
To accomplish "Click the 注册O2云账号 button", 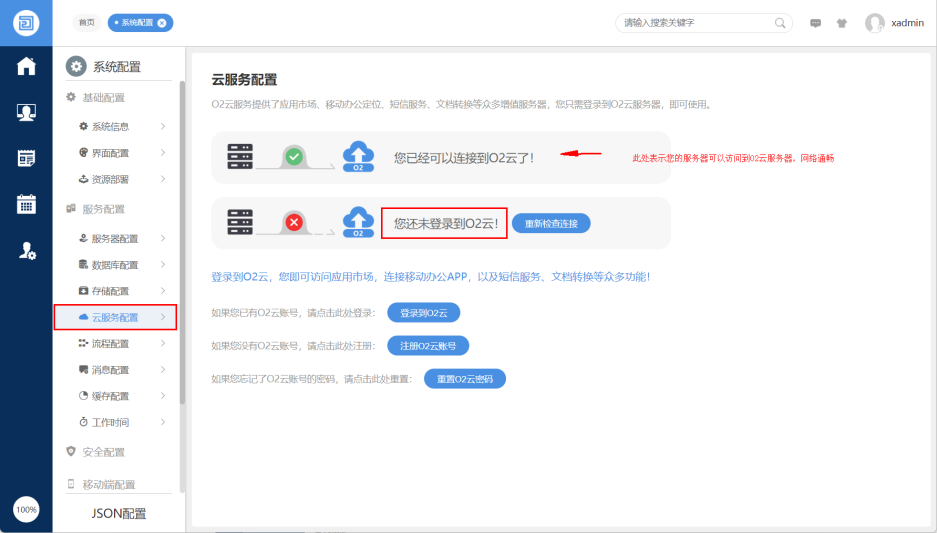I will click(428, 346).
